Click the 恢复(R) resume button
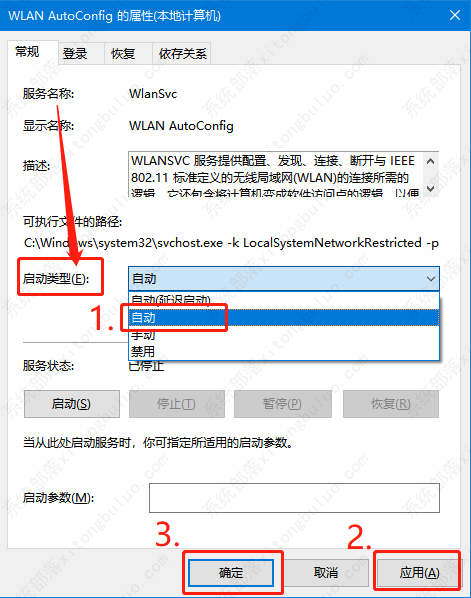The height and width of the screenshot is (598, 471). pos(391,404)
